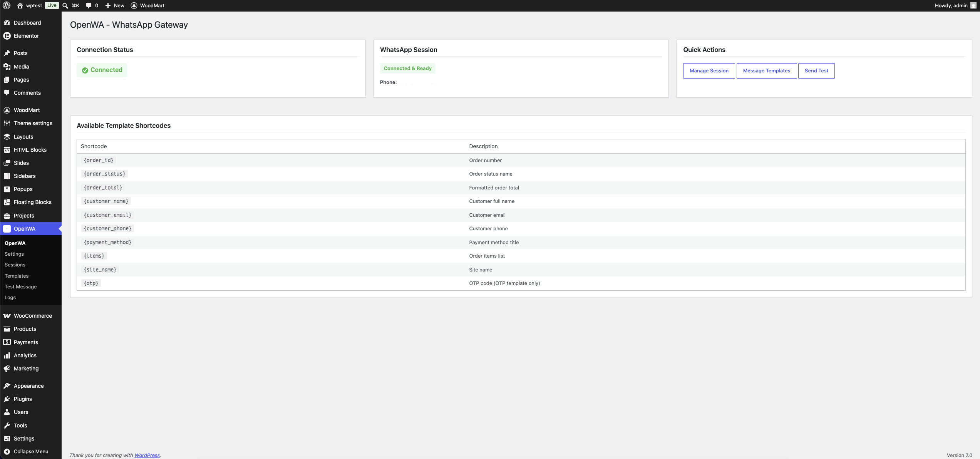This screenshot has height=459, width=980.
Task: Click the Live status badge
Action: tap(52, 5)
